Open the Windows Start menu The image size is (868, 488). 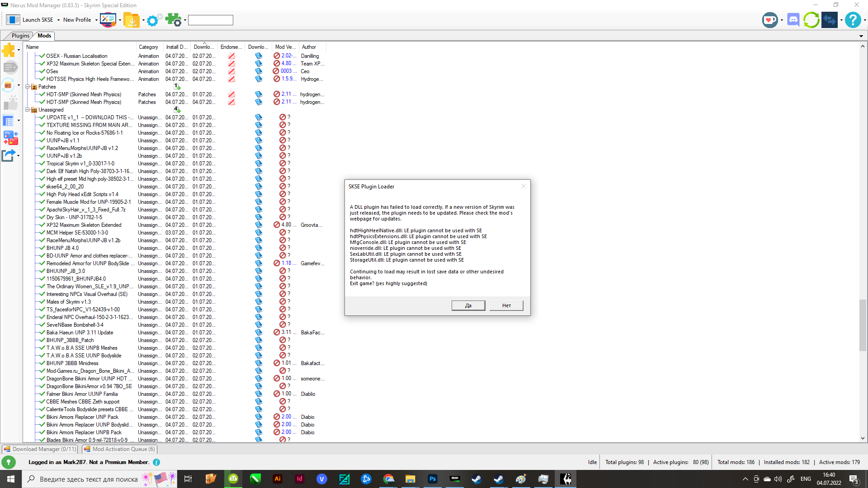pos(11,479)
